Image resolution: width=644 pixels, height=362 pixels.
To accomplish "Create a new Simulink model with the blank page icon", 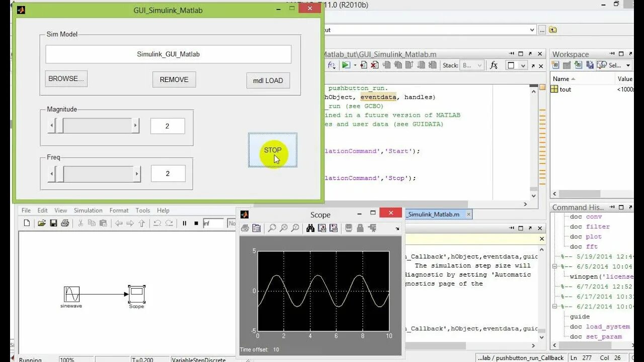I will 27,223.
